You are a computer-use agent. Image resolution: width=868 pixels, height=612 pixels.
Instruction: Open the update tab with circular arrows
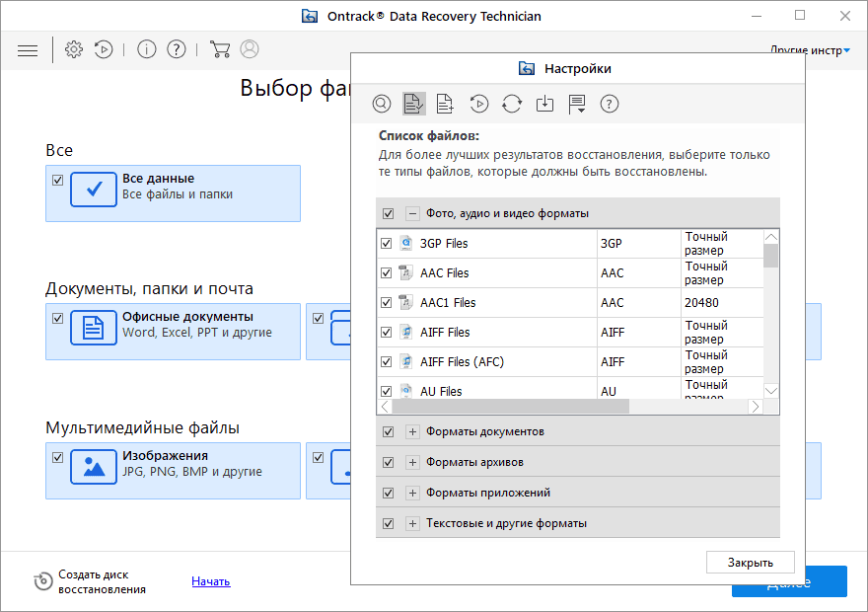512,104
